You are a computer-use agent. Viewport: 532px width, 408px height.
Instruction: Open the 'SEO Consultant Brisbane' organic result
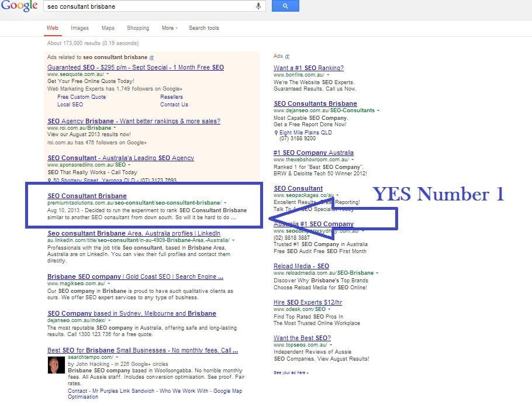tap(87, 196)
